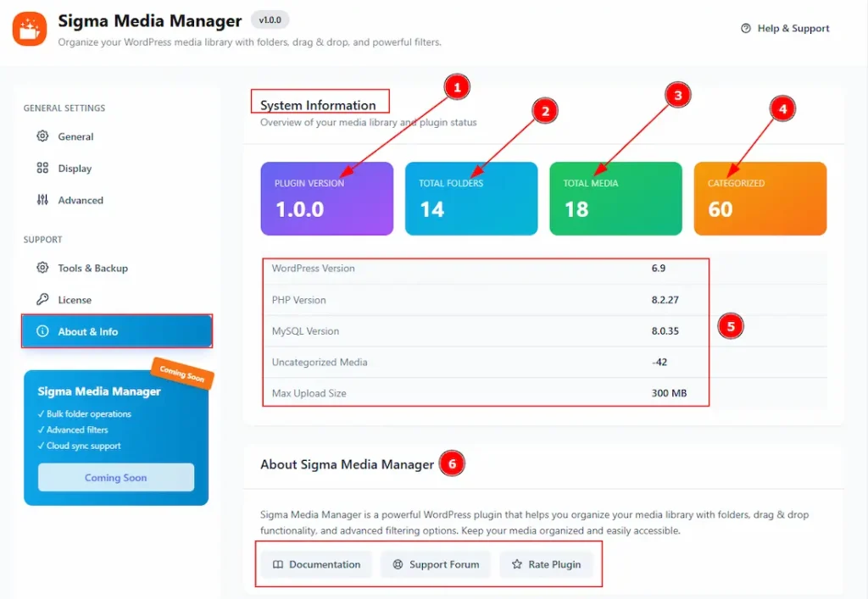Click the key icon beside License
868x599 pixels.
click(x=42, y=300)
